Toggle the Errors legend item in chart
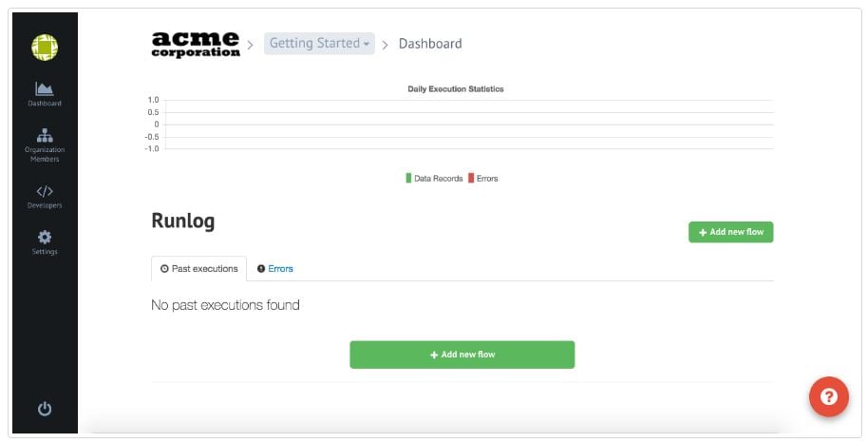 pos(482,178)
